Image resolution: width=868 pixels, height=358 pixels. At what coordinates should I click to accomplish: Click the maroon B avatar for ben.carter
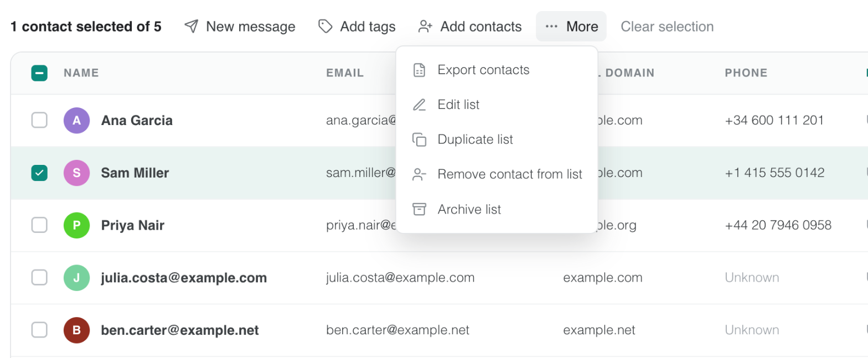77,330
